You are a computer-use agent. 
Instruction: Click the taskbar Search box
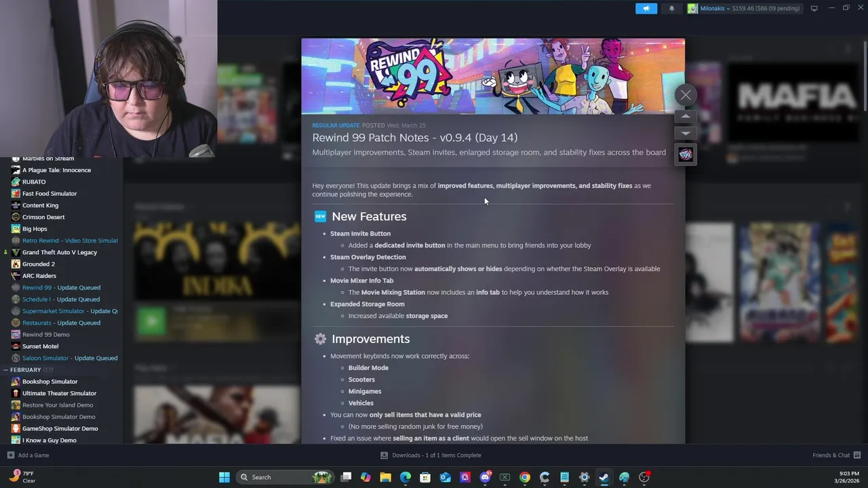(x=285, y=477)
